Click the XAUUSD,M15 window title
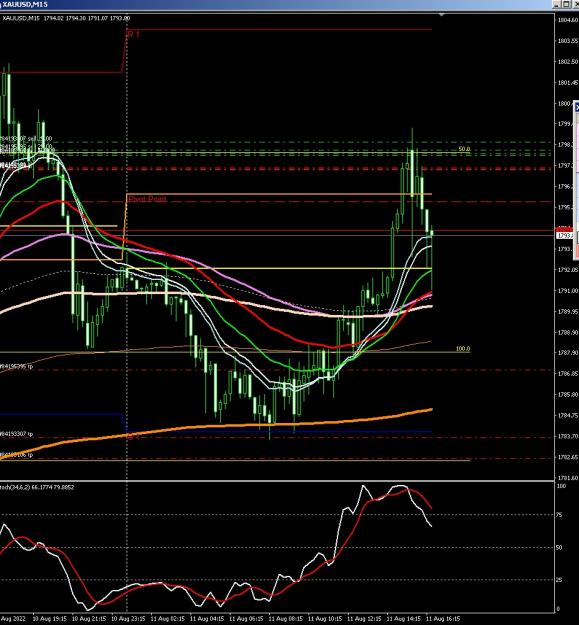The width and height of the screenshot is (579, 625). pyautogui.click(x=25, y=4)
